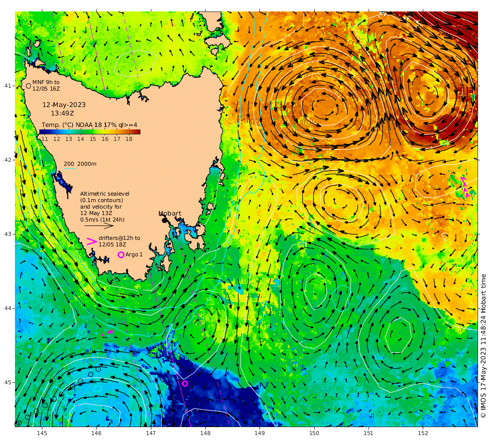The height and width of the screenshot is (448, 488).
Task: Click the Temp. (°C) NOAA 18 legend title
Action: pos(89,125)
